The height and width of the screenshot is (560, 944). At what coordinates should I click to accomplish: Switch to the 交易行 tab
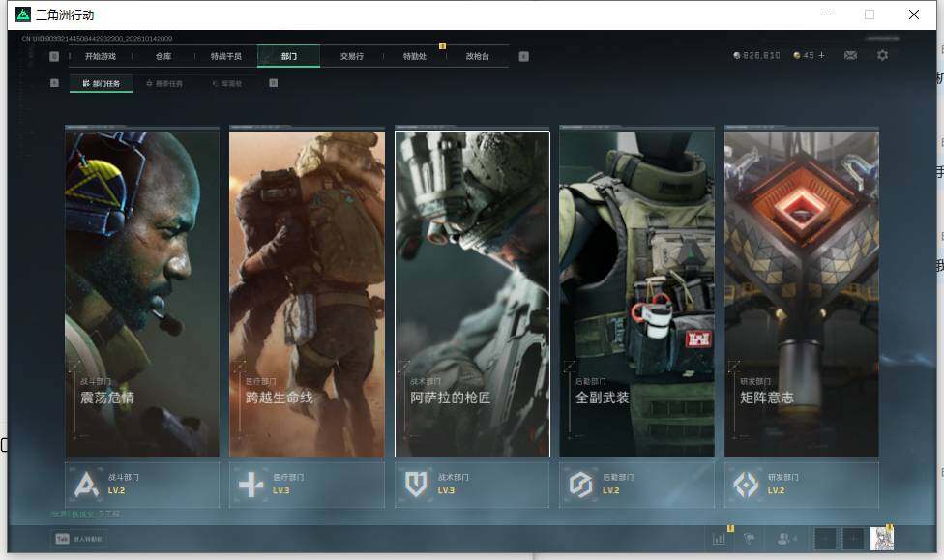pos(352,56)
